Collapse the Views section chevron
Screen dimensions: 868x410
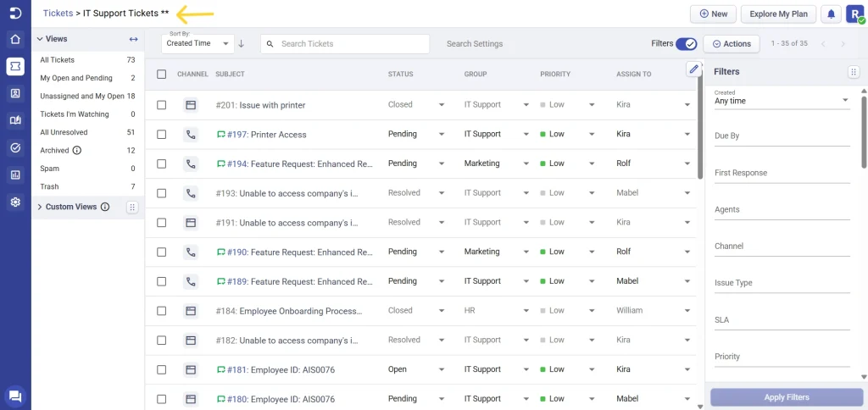(x=40, y=39)
